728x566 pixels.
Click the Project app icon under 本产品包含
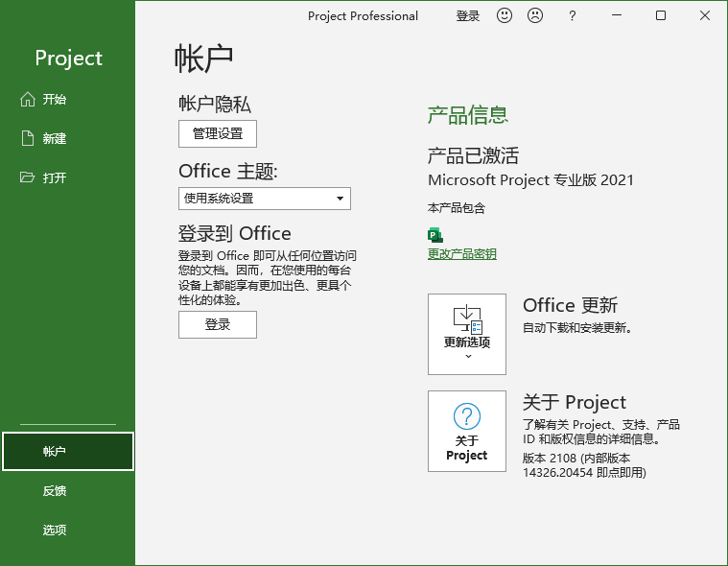coord(435,235)
